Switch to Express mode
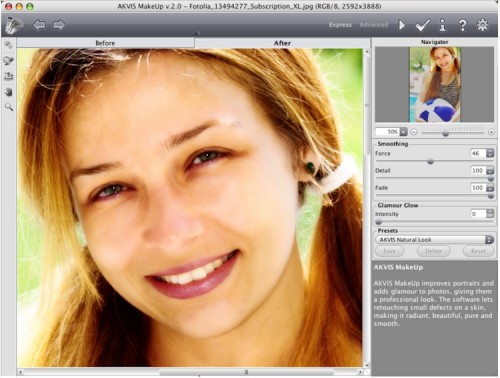The width and height of the screenshot is (500, 378). pyautogui.click(x=340, y=25)
